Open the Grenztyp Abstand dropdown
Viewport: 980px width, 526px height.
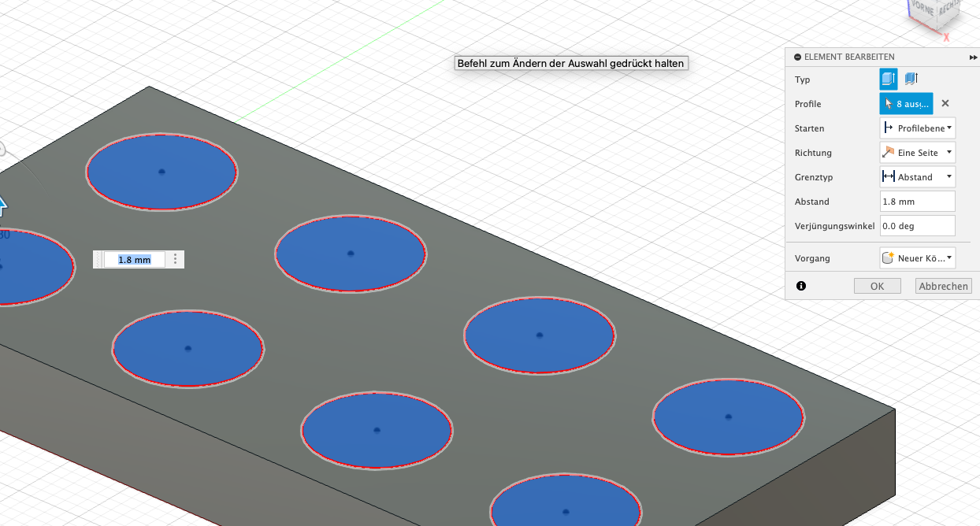pos(917,177)
